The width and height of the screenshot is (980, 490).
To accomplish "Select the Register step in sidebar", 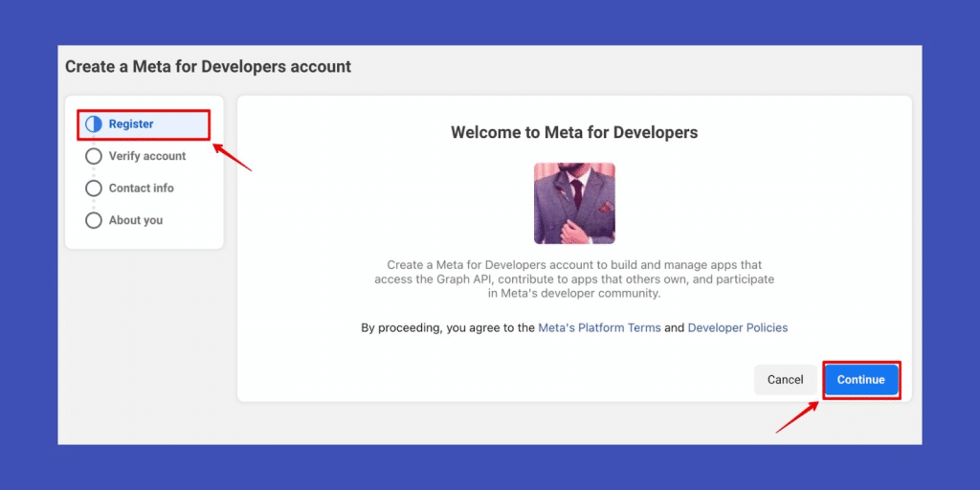I will click(x=144, y=124).
